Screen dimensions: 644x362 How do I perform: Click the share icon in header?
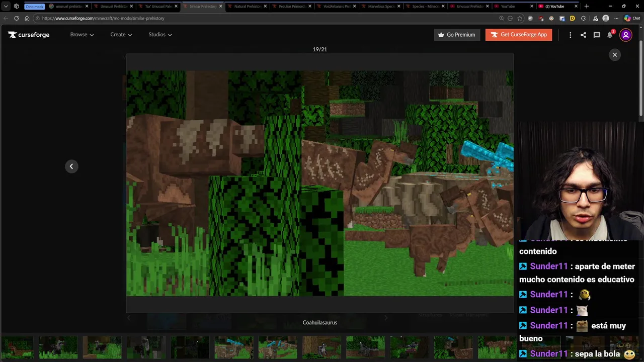(583, 35)
